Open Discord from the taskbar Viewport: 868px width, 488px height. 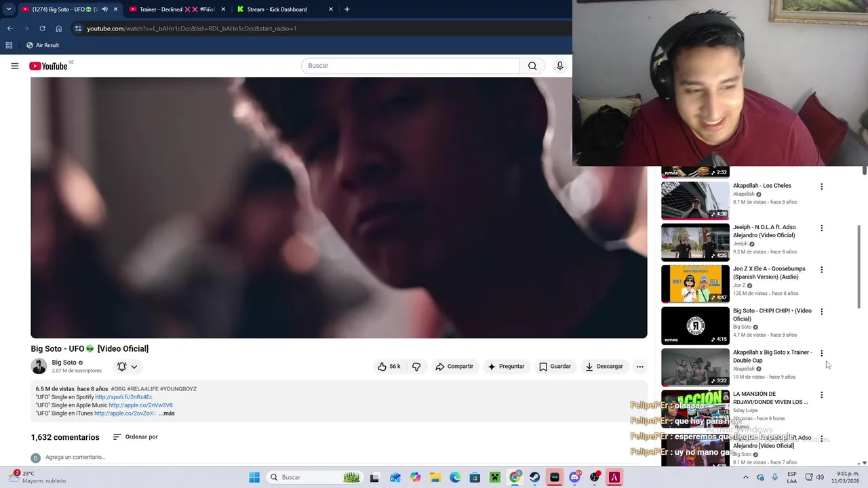pos(575,477)
